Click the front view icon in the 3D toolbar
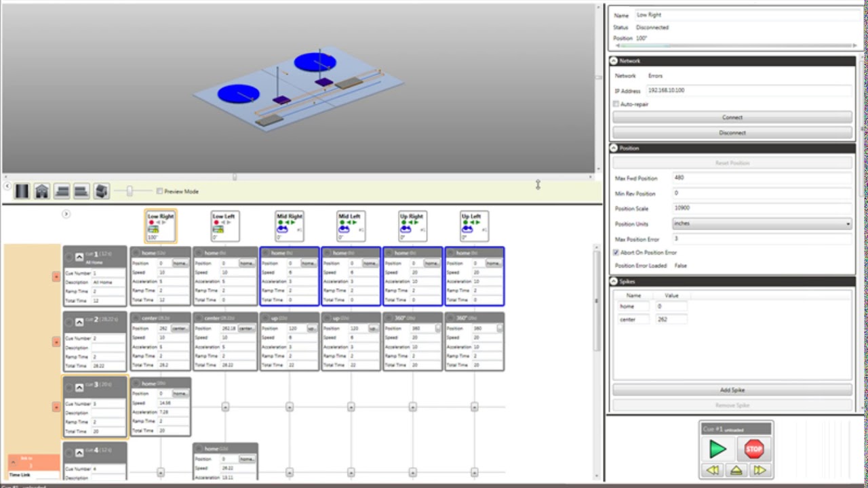 (x=22, y=191)
